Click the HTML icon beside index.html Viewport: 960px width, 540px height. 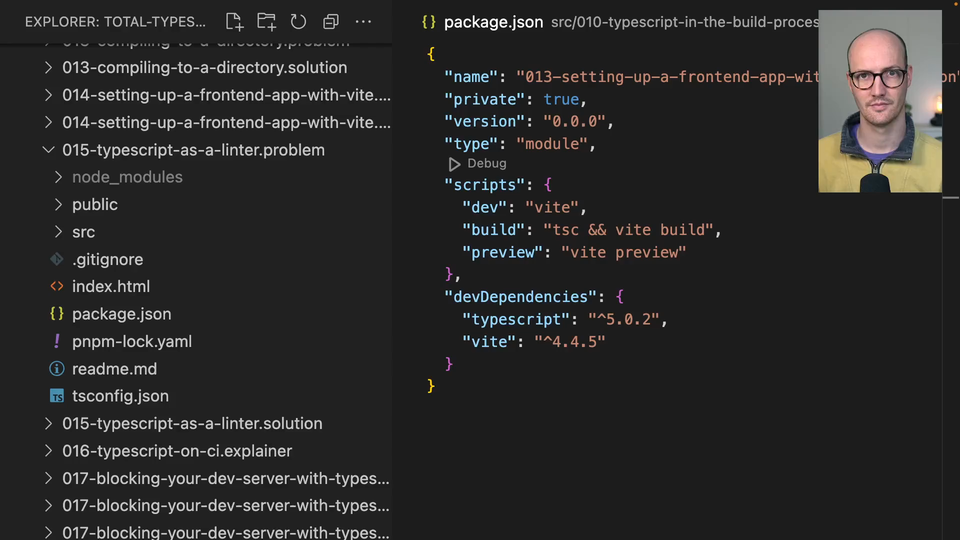[57, 286]
